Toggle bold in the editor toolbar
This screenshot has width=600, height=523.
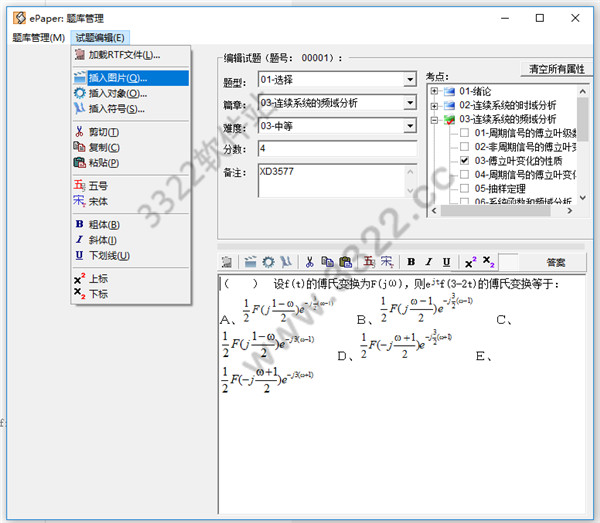411,262
